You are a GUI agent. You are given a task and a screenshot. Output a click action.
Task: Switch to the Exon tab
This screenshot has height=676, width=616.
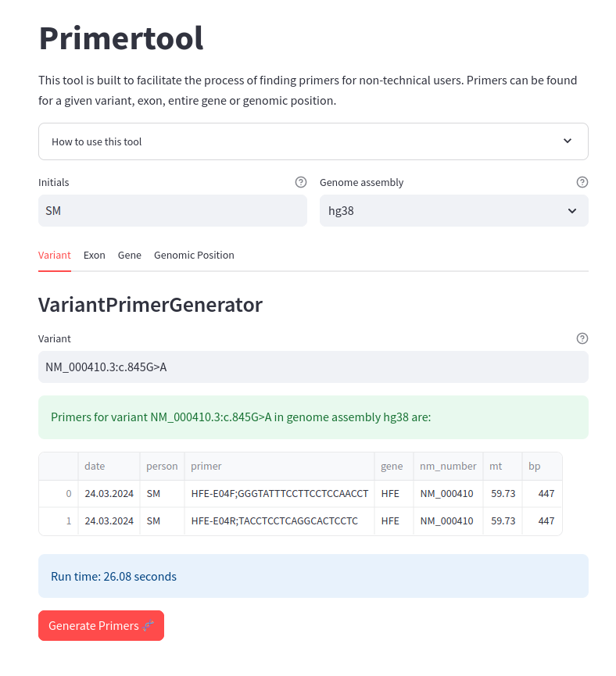click(95, 256)
